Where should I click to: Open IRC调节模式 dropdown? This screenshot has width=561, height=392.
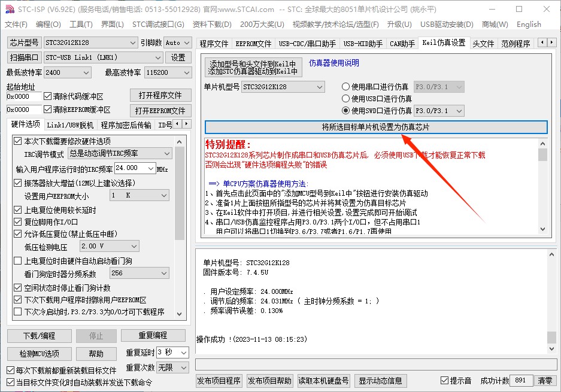tap(120, 153)
